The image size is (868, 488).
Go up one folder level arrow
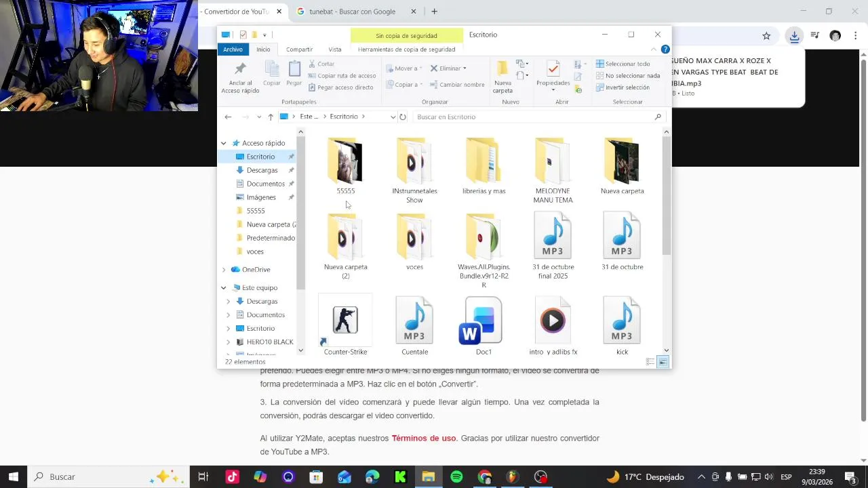click(x=270, y=117)
